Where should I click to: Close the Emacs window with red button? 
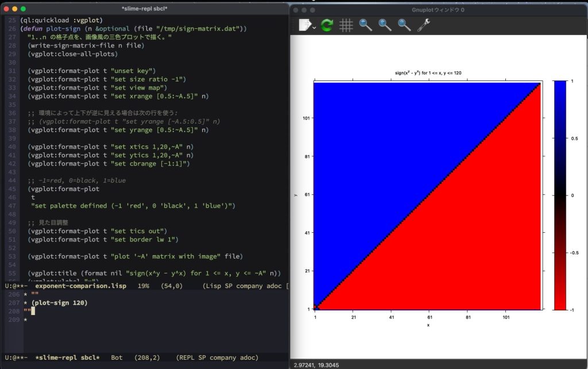6,9
